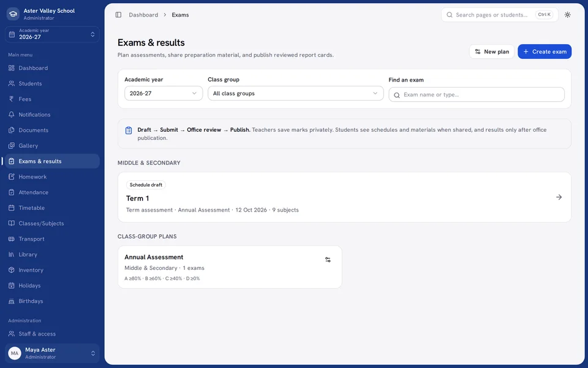Open the Annual Assessment plan card
The width and height of the screenshot is (588, 368).
coord(230,267)
